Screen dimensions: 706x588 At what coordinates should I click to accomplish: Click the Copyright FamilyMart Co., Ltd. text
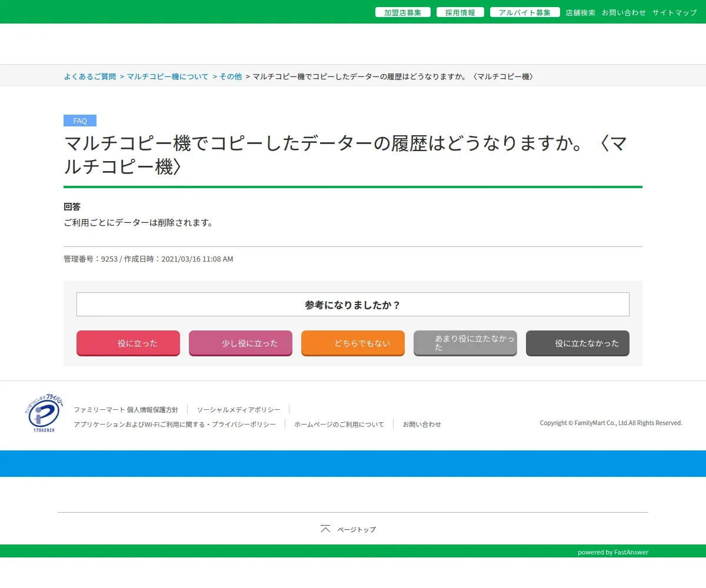coord(611,423)
